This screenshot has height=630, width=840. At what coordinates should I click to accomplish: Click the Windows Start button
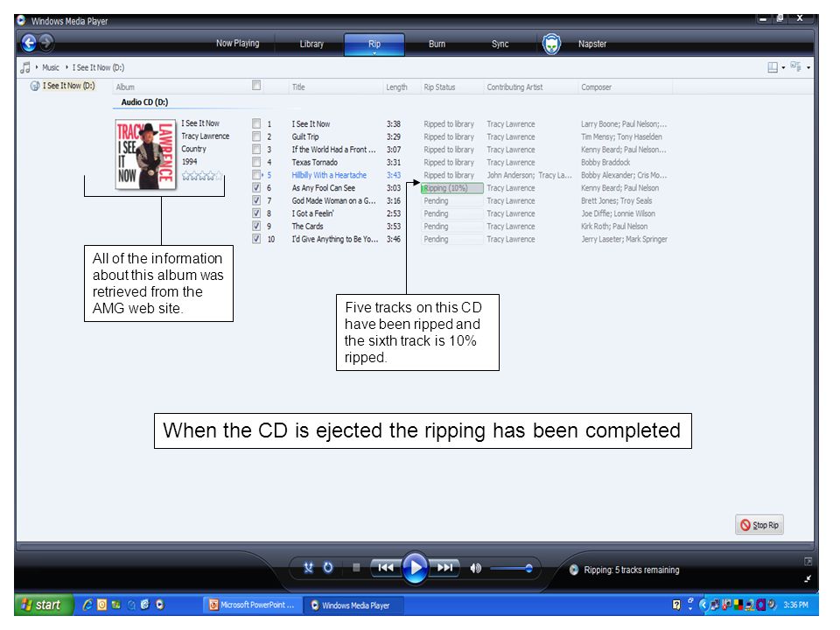(x=42, y=605)
